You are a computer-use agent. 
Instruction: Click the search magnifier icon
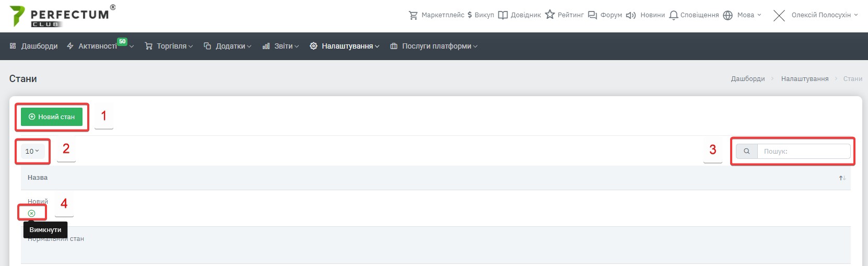click(747, 151)
